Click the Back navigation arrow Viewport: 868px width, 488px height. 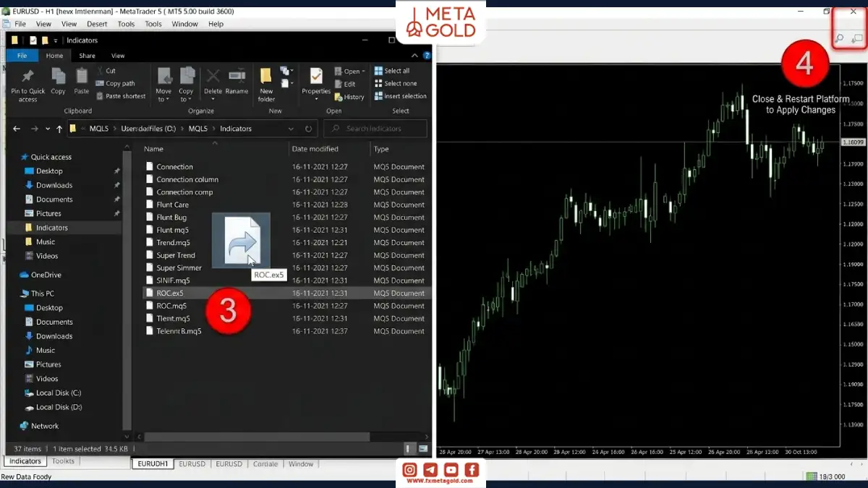tap(17, 129)
